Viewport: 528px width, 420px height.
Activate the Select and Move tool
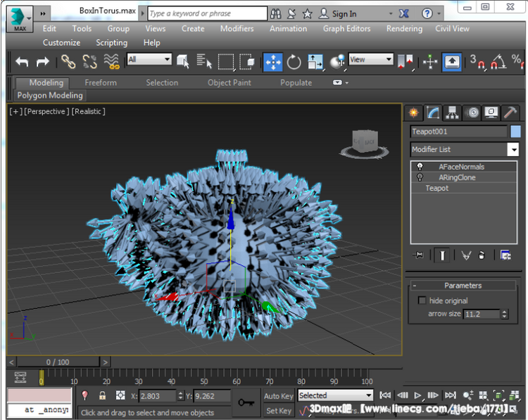point(272,62)
